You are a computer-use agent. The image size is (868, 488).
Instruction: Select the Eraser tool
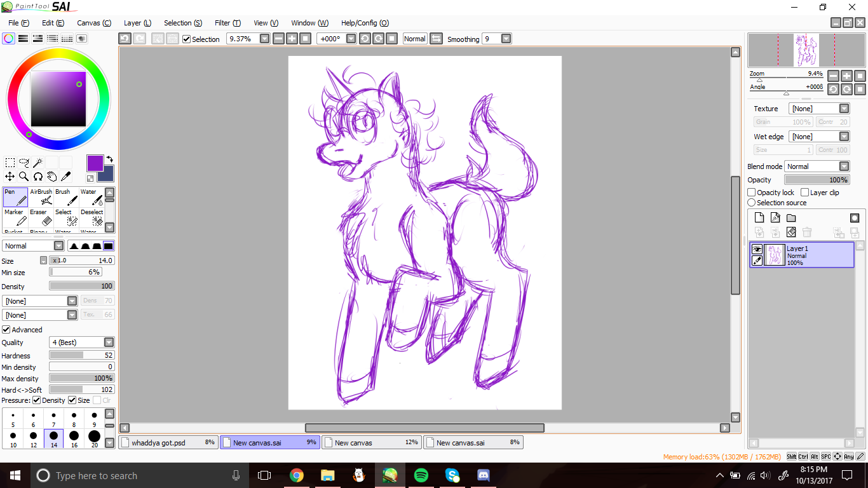point(41,218)
